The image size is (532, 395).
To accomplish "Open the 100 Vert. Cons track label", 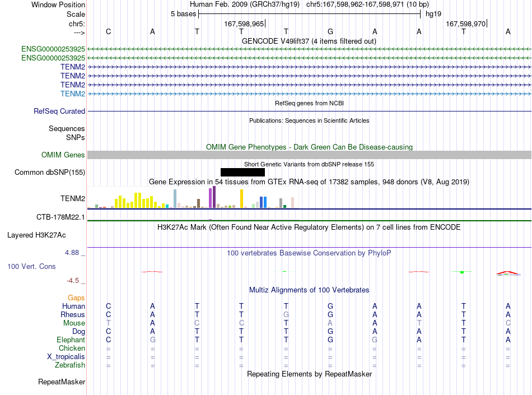I will click(x=31, y=266).
